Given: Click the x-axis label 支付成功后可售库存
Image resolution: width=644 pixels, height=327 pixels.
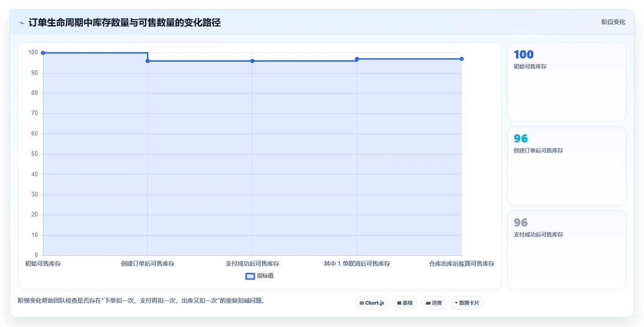Looking at the screenshot, I should coord(252,264).
